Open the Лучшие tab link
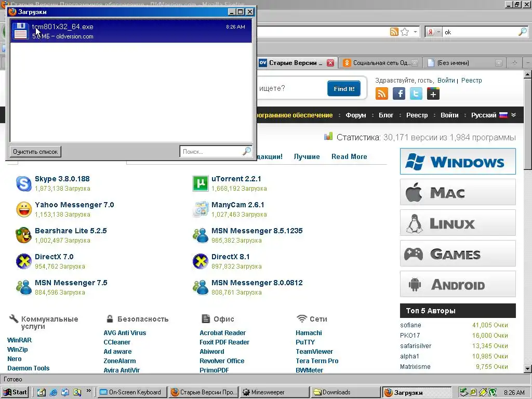This screenshot has height=399, width=532. [x=307, y=156]
